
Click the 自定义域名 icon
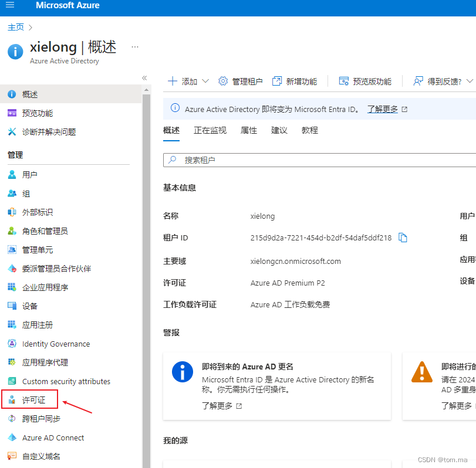tap(12, 456)
